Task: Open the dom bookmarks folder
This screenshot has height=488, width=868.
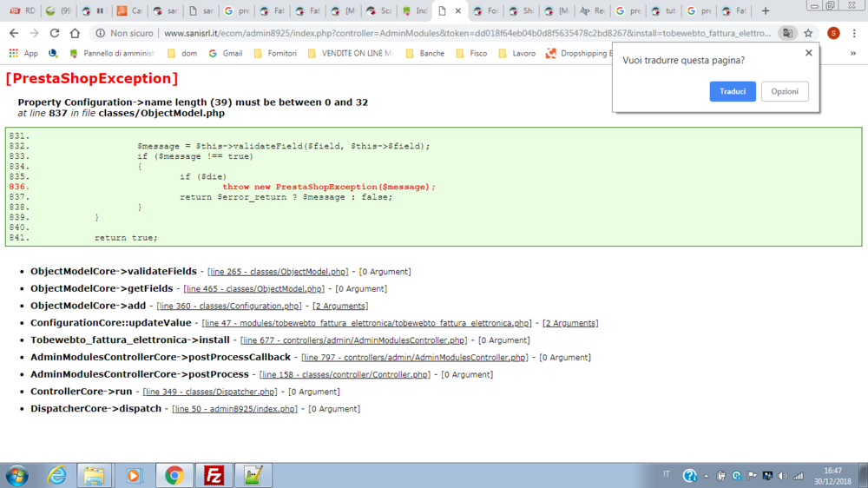Action: (x=182, y=53)
